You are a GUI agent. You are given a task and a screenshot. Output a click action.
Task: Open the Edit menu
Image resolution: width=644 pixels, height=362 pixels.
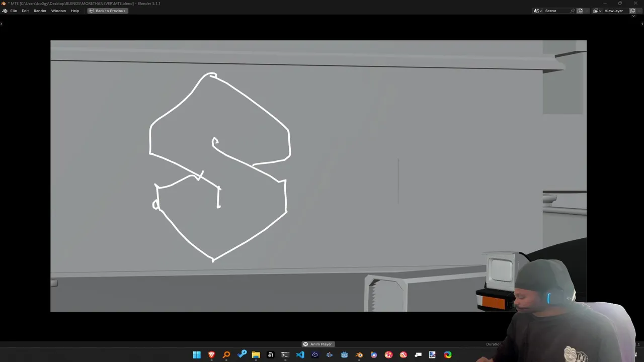25,11
